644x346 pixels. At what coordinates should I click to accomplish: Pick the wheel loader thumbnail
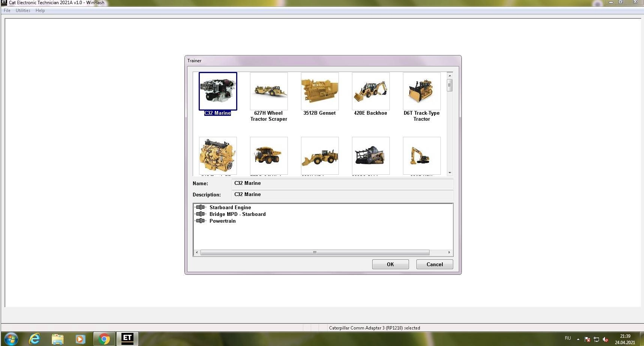(320, 156)
